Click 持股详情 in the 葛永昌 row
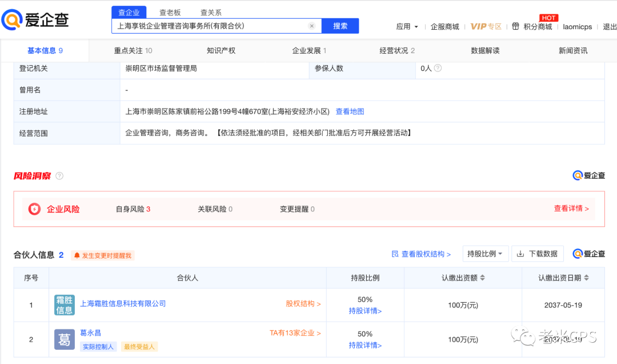This screenshot has height=364, width=617. pos(365,345)
